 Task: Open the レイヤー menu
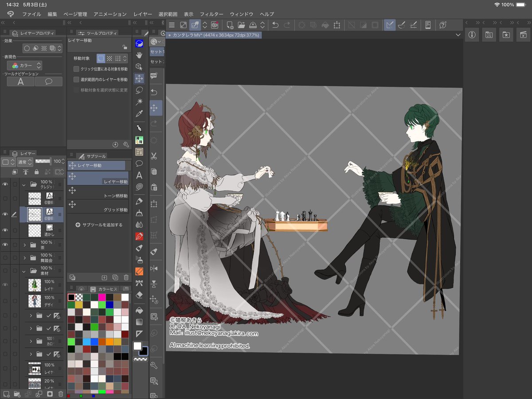[x=142, y=14]
